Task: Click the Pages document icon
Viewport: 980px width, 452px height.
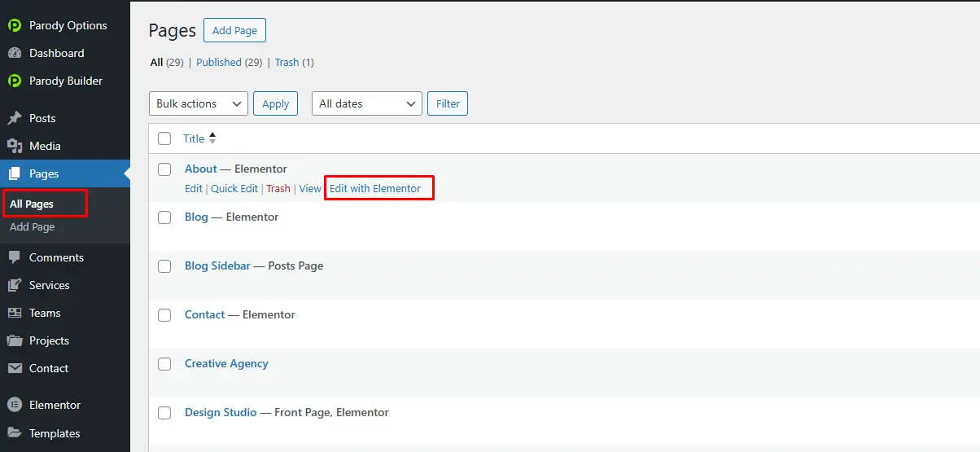Action: point(15,173)
